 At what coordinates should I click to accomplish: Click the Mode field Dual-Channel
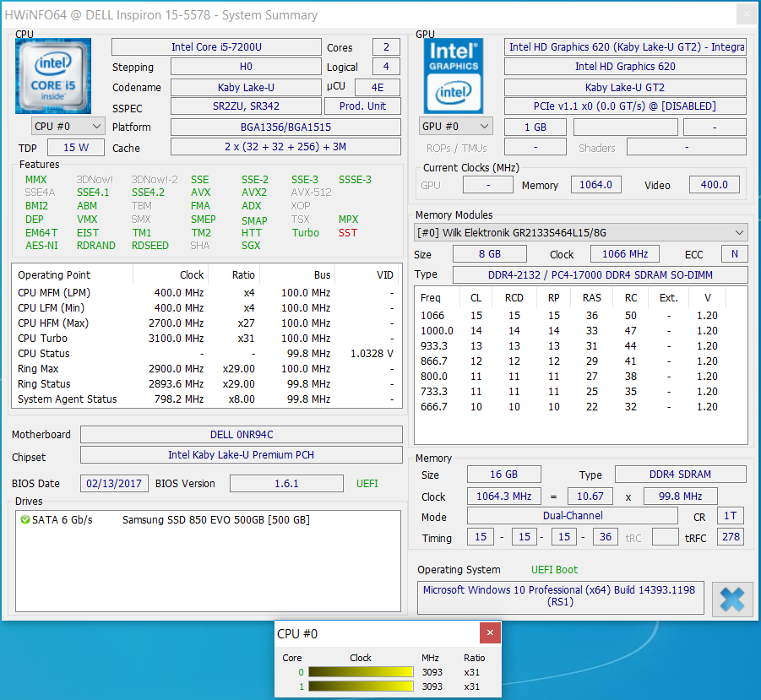click(573, 516)
